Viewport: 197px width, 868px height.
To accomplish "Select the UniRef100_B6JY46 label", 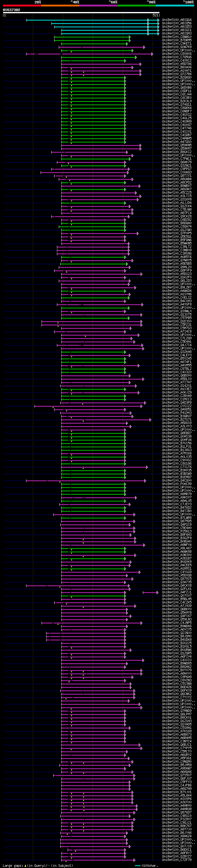I will click(177, 833).
